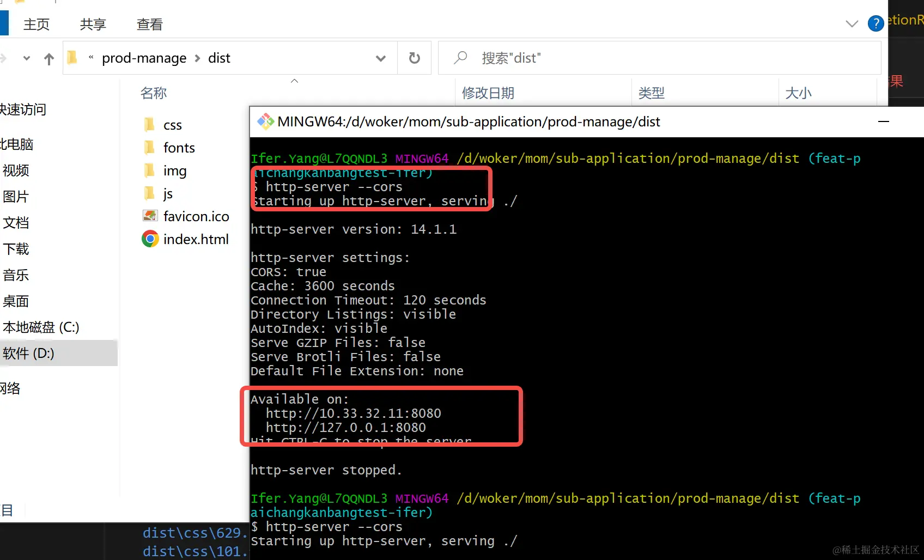This screenshot has width=924, height=560.
Task: Click the Serve GZIP Files: false line
Action: (x=338, y=343)
